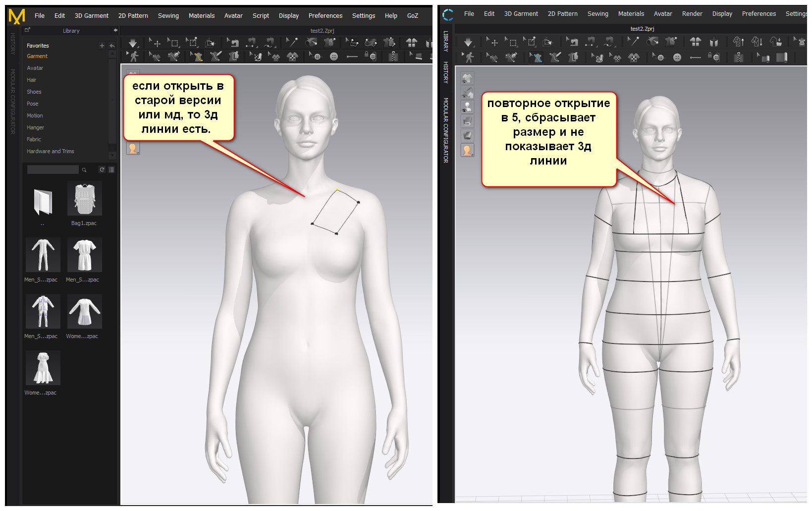Choose the highlighted blue Edit Curvature tool, right window
Viewport: 812px width, 511px height.
pos(536,57)
